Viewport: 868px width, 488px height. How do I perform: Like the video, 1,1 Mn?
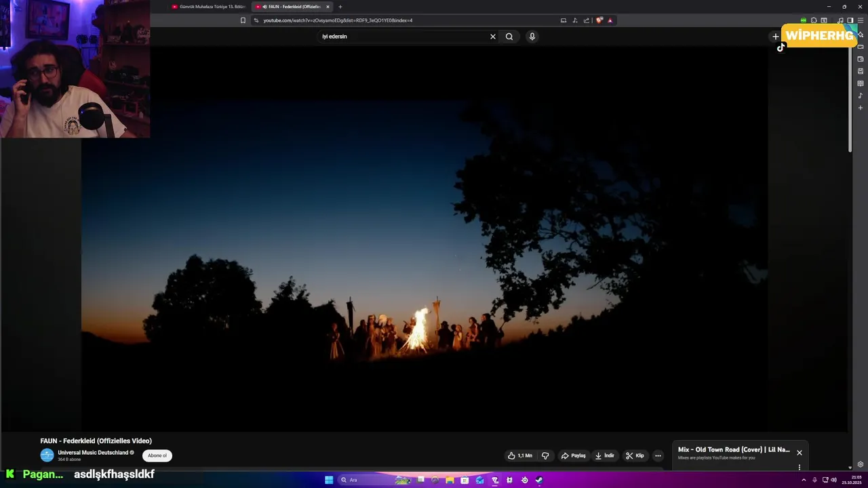(521, 455)
